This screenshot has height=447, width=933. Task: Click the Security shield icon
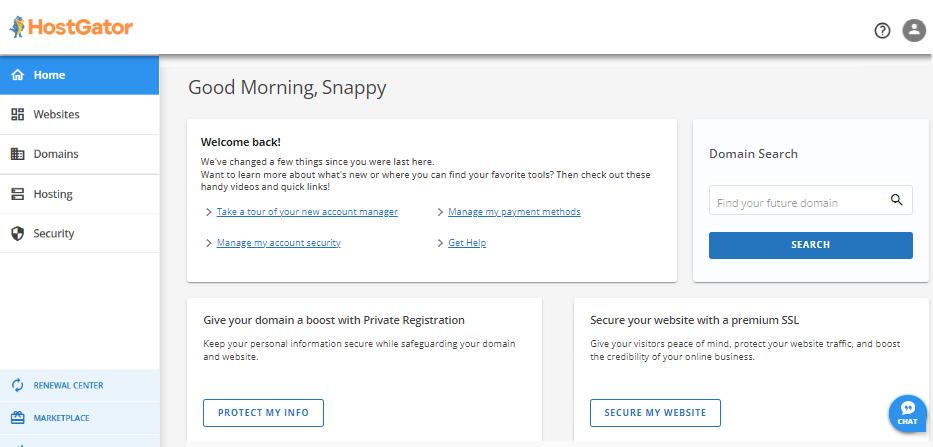click(x=18, y=233)
